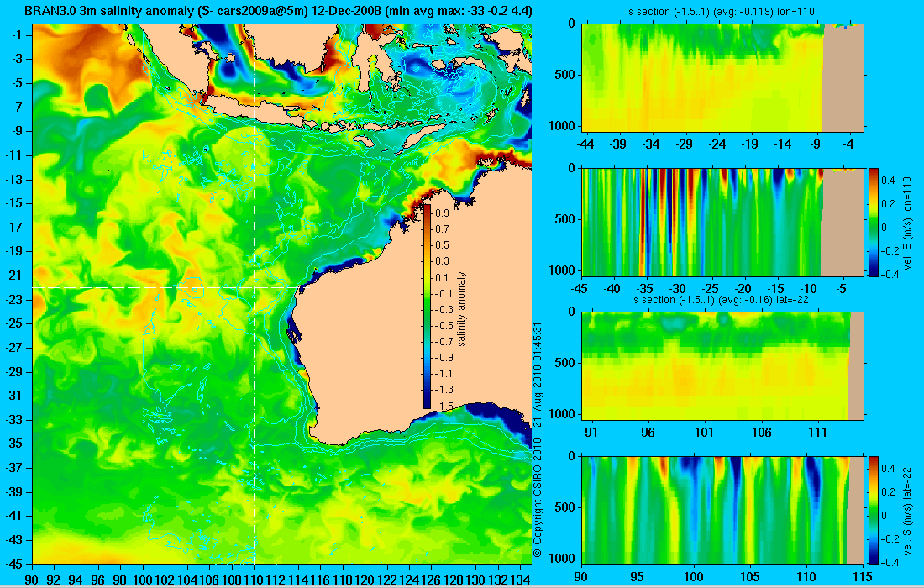Click the rotated 'salinity anomaly' colorbar label
The width and height of the screenshot is (924, 588).
pyautogui.click(x=461, y=309)
